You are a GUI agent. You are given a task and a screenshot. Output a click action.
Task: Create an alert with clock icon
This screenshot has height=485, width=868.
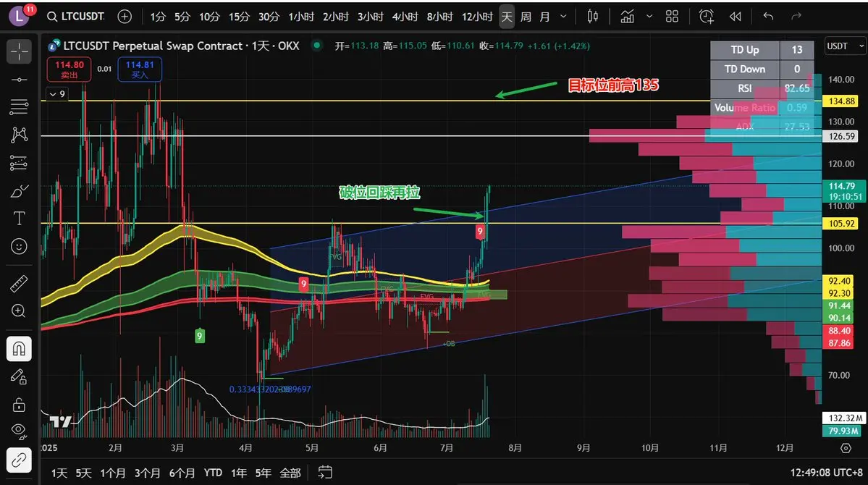[x=707, y=17]
